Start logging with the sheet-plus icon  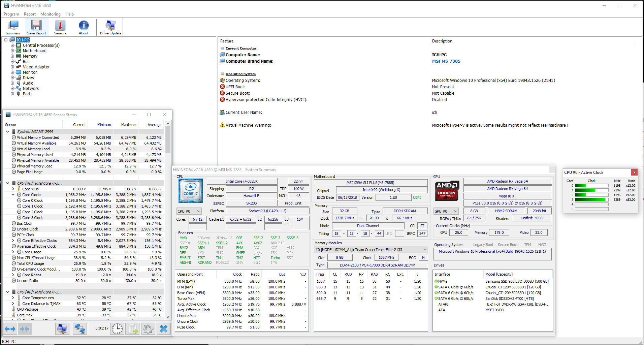pyautogui.click(x=132, y=328)
